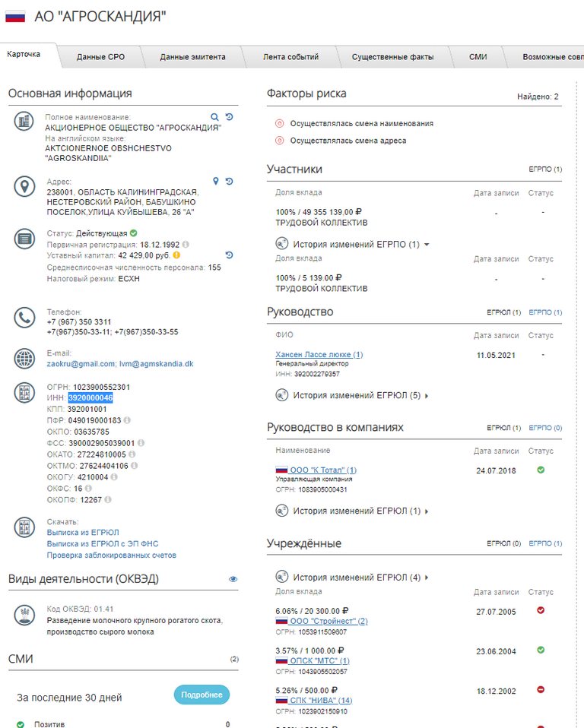
Task: Expand История изменений ЕГРЮЛ (5)
Action: coord(354,395)
